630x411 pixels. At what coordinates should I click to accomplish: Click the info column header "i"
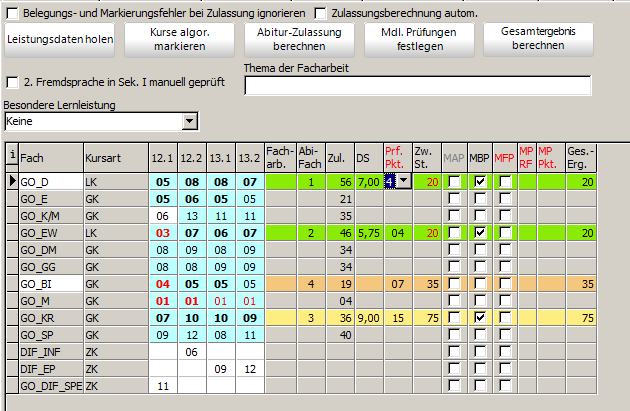point(12,154)
